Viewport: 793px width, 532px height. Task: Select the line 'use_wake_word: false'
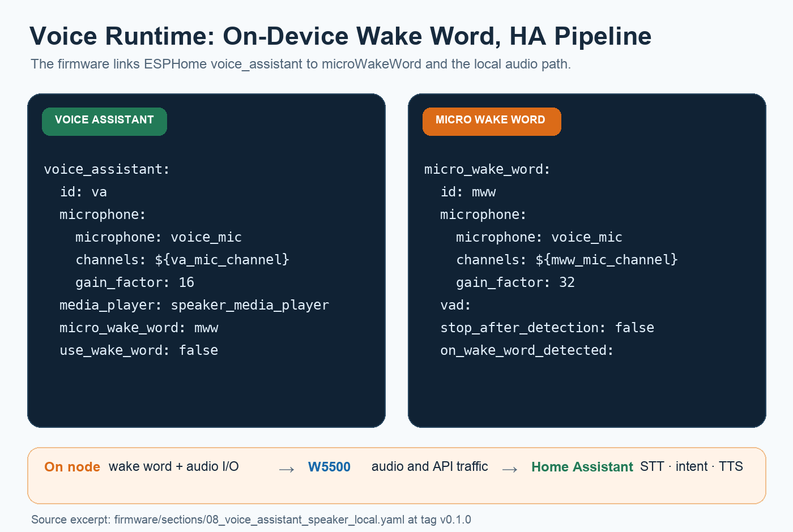click(x=139, y=350)
